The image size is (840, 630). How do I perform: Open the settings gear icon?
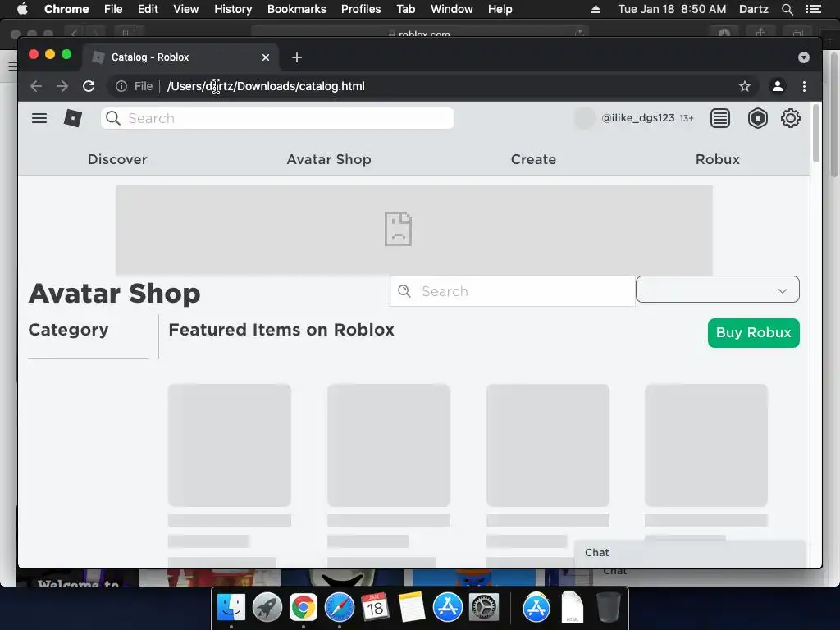point(791,118)
